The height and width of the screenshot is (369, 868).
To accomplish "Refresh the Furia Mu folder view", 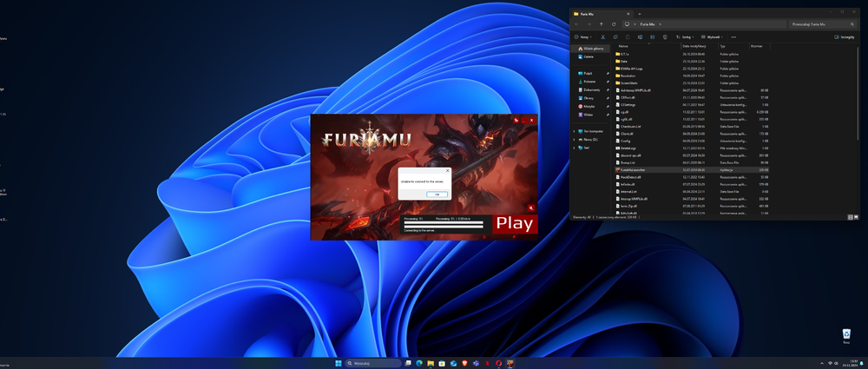I will [614, 24].
